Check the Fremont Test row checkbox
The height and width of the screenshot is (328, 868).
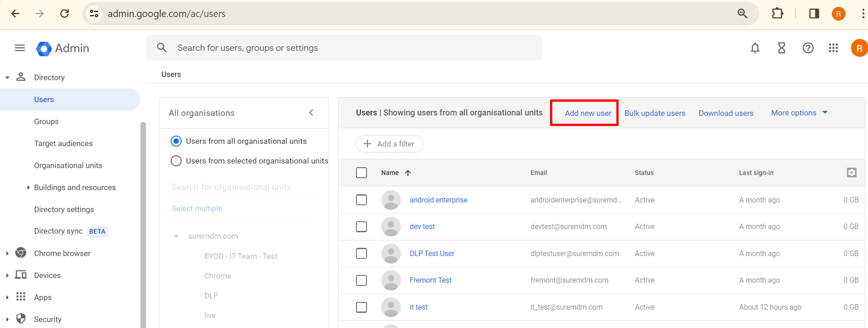click(361, 280)
